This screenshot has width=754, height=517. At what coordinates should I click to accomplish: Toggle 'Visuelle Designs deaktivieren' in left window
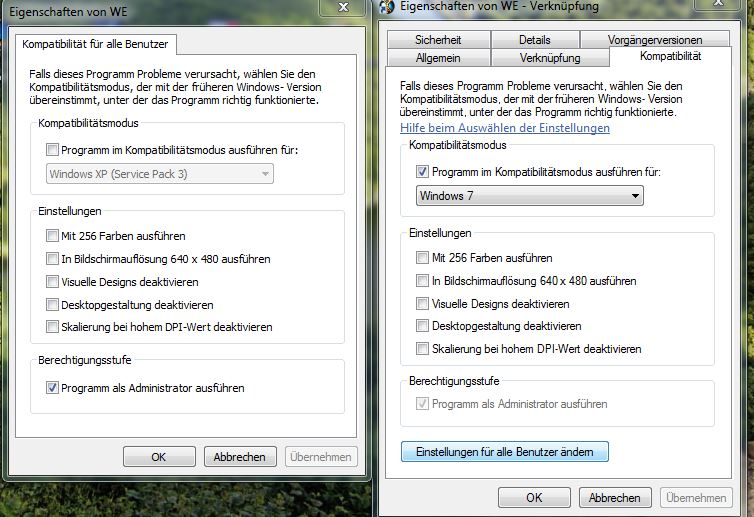[x=52, y=281]
